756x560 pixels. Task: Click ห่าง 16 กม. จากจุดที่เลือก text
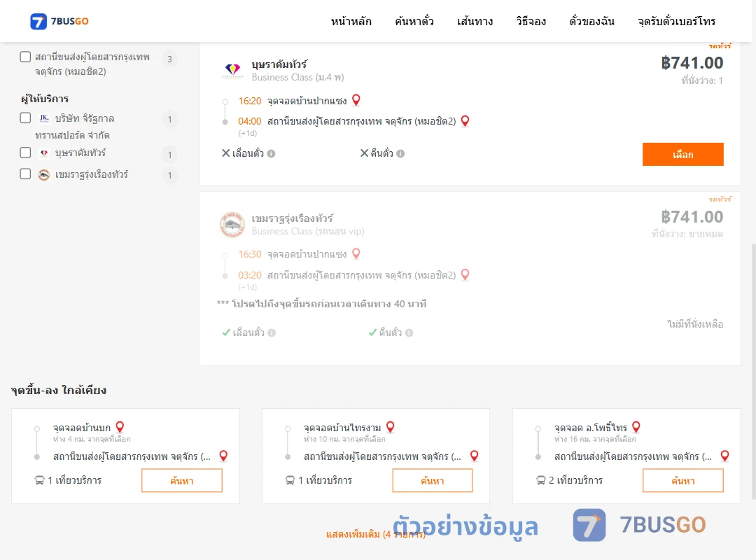pos(595,439)
